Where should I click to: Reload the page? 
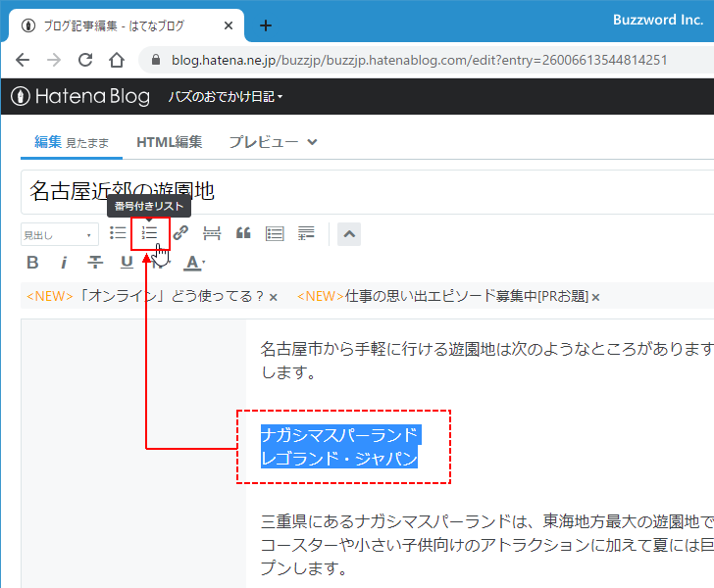85,60
